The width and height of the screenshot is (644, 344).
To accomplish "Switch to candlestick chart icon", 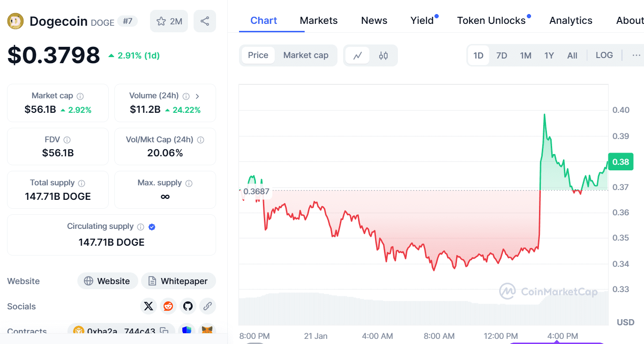I will coord(383,56).
